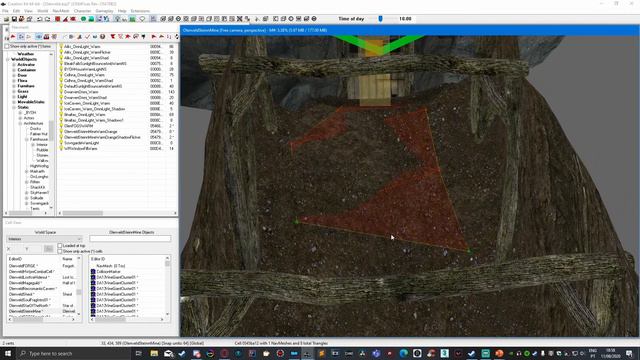Open the World menu

(42, 11)
